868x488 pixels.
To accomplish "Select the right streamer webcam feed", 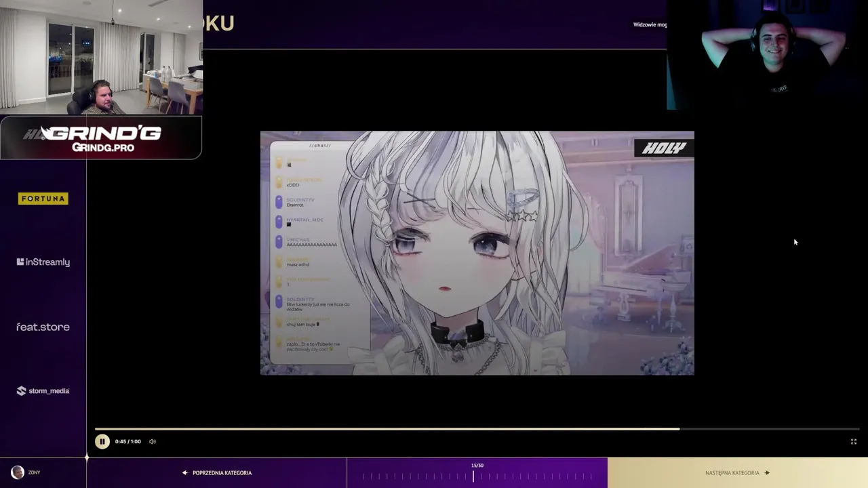I will [768, 54].
